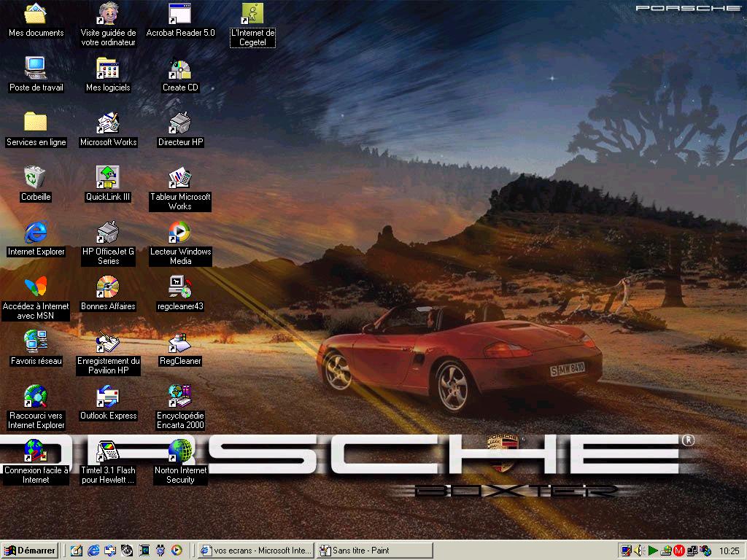This screenshot has height=560, width=747.
Task: Launch Windows Media Player from Quick Launch
Action: click(x=177, y=551)
